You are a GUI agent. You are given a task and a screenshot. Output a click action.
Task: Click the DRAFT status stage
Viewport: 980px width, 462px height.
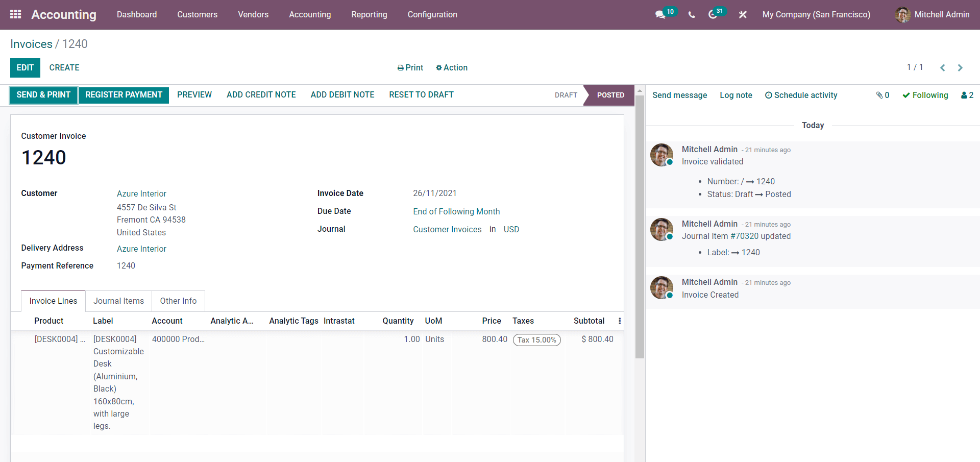[566, 95]
